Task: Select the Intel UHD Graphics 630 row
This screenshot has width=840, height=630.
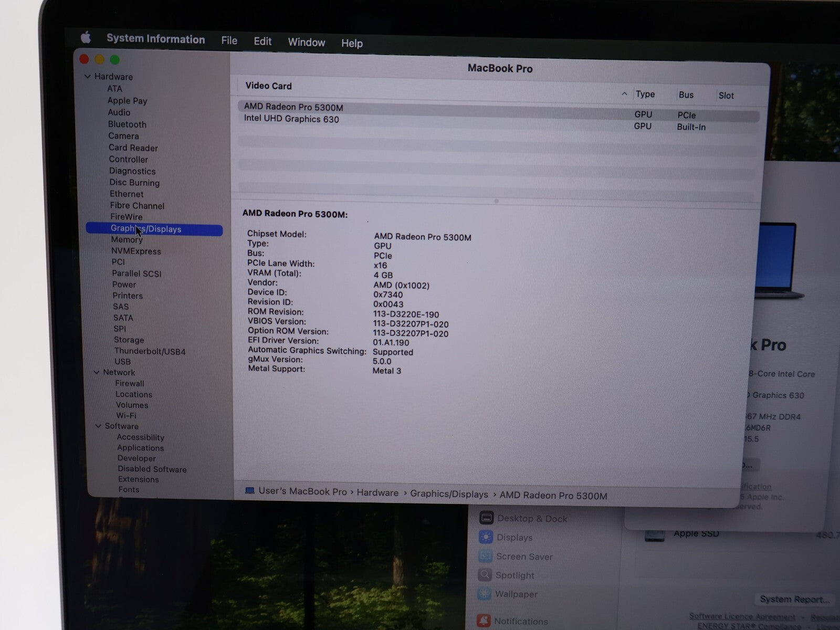Action: 498,123
